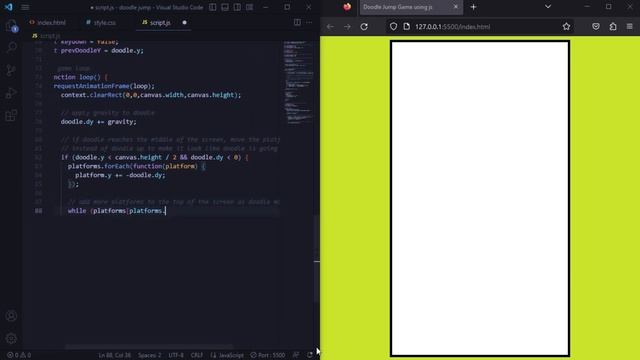Open Customize Layout icon
The width and height of the screenshot is (640, 360).
249,7
